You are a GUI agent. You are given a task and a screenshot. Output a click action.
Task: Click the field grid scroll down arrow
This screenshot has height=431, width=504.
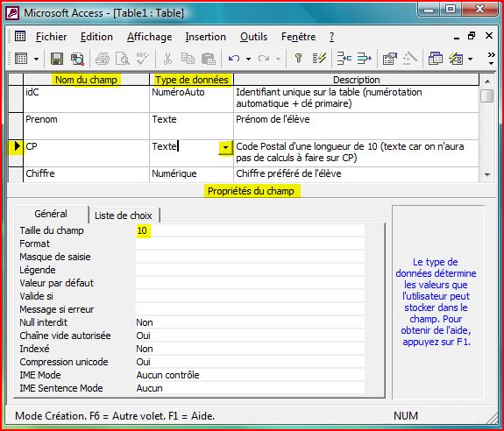click(487, 175)
